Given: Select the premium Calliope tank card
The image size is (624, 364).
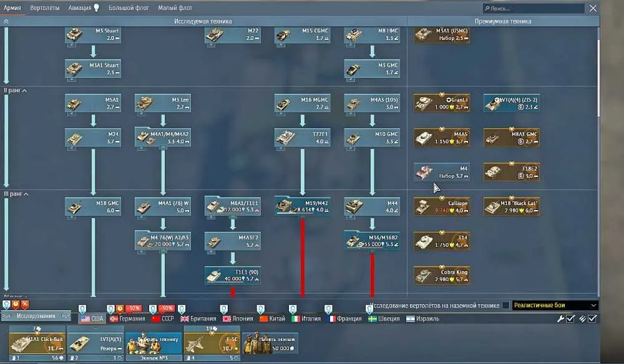Looking at the screenshot, I should coord(442,207).
